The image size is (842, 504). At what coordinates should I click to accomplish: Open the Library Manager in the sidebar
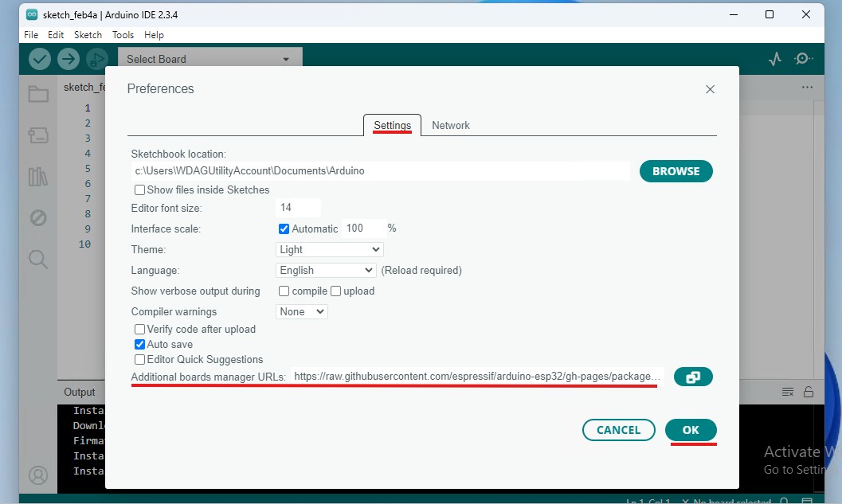pyautogui.click(x=37, y=176)
